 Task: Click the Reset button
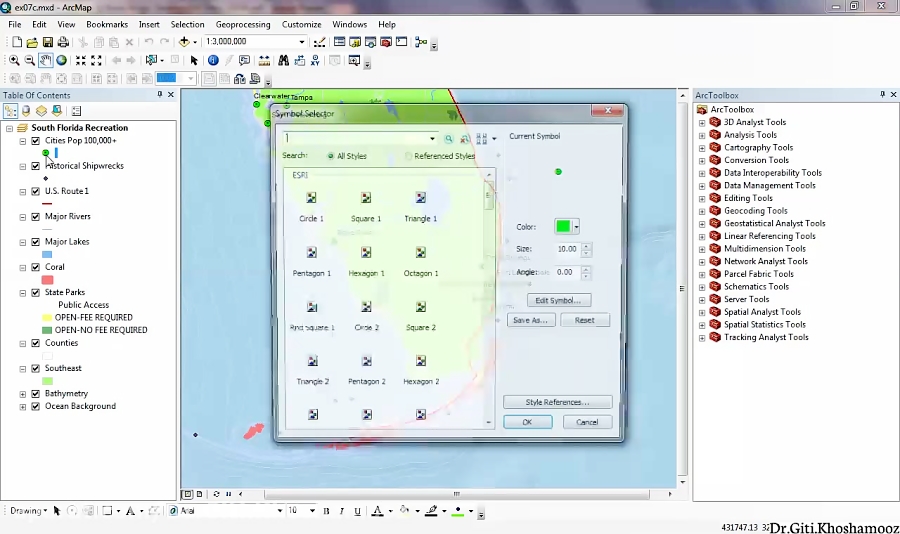point(585,320)
